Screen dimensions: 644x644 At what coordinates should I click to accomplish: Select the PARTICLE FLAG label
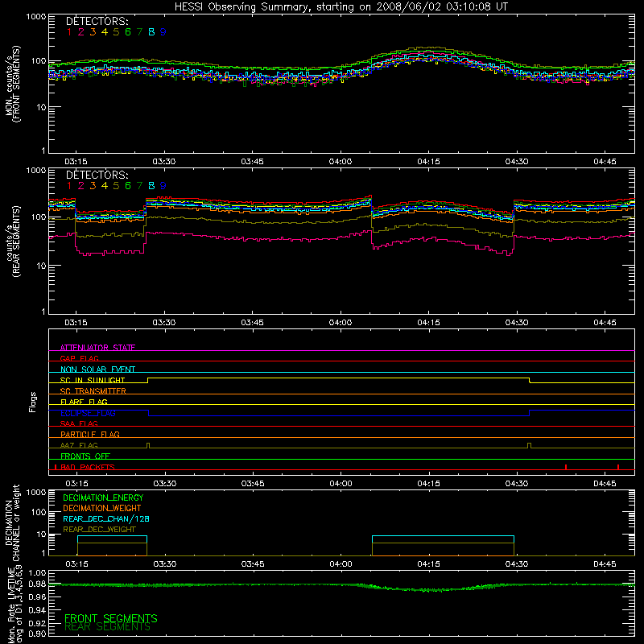point(90,434)
